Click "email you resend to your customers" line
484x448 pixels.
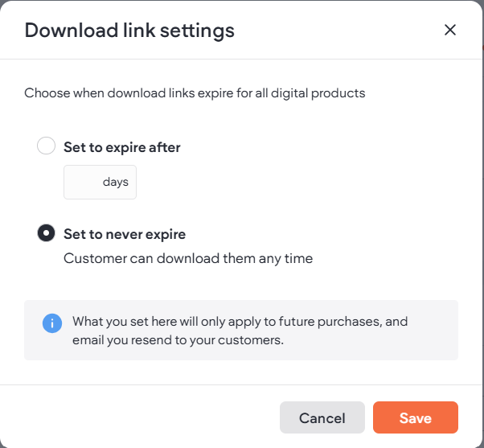click(177, 339)
